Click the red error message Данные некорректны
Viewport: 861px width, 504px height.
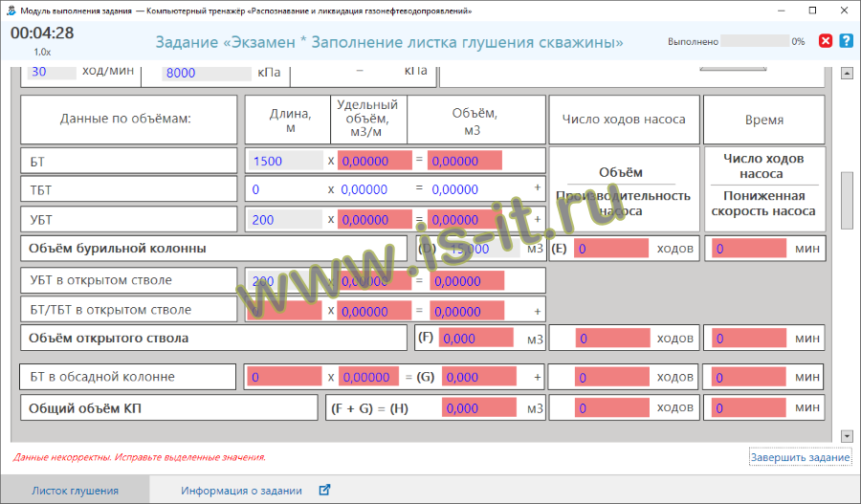[140, 457]
